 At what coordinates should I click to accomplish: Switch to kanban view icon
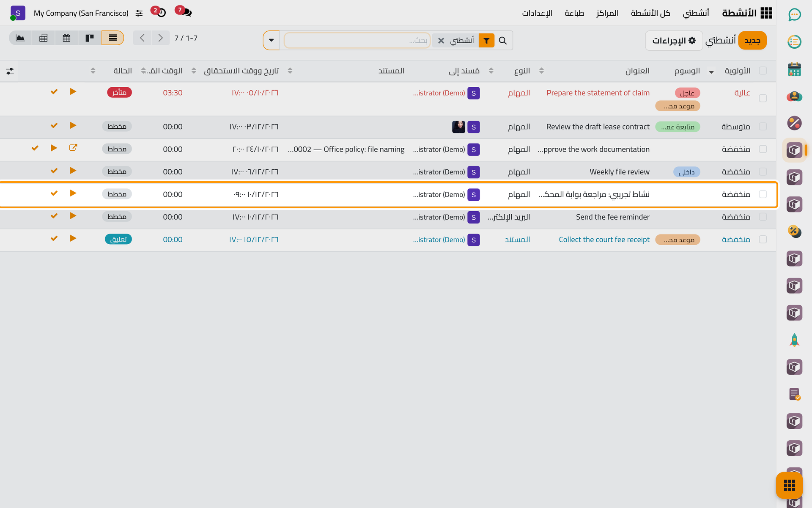coord(90,38)
